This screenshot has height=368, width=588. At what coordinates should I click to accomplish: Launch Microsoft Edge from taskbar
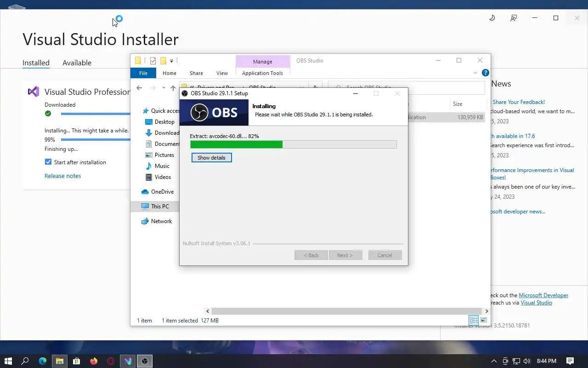click(x=43, y=361)
